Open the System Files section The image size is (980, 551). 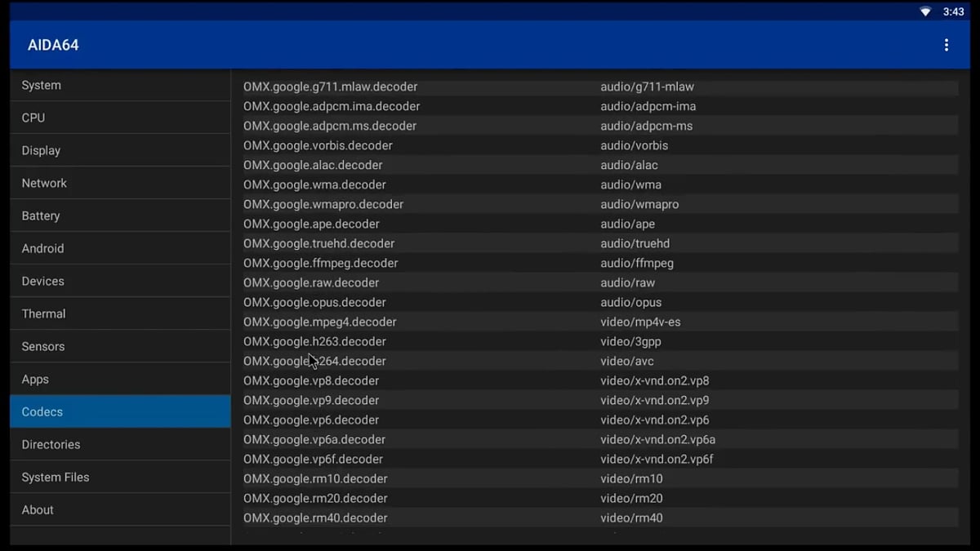(120, 477)
